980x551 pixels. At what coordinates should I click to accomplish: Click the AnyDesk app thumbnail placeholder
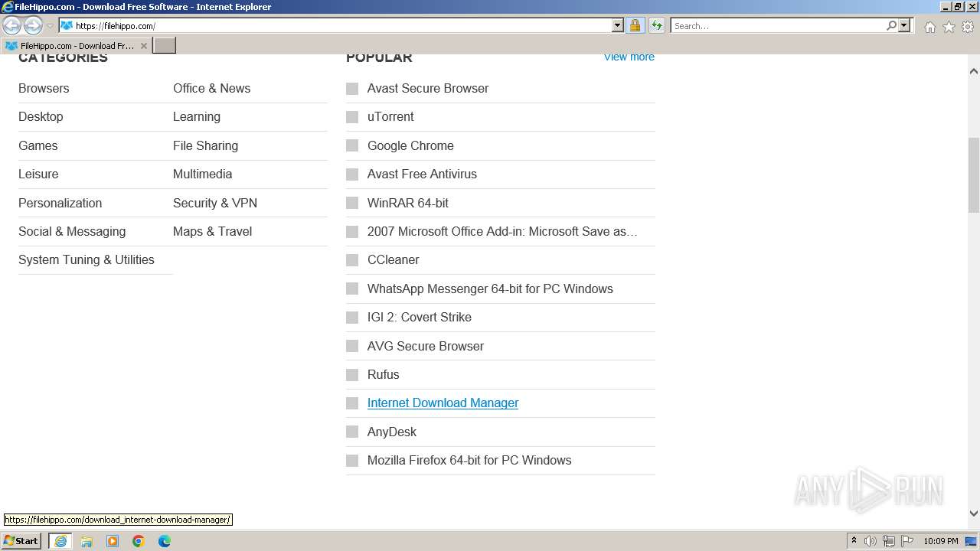(x=352, y=432)
